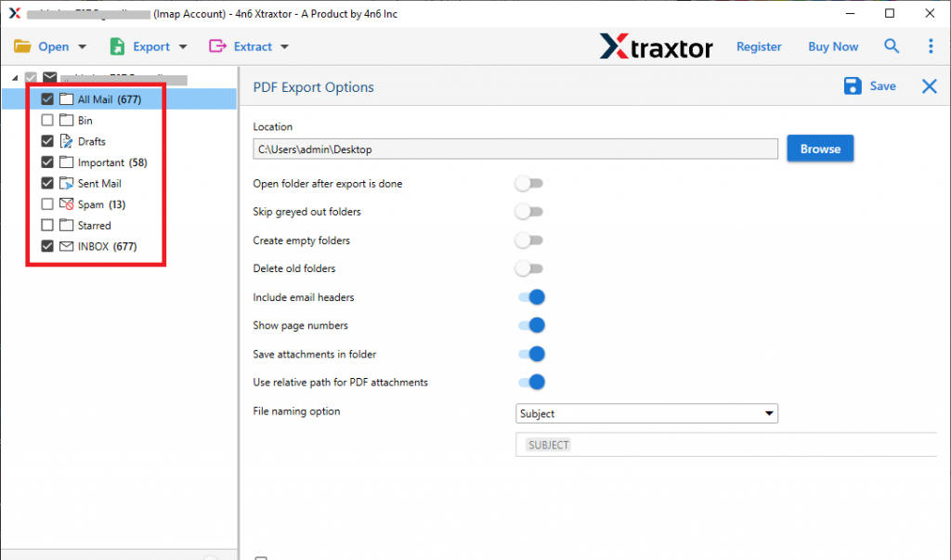This screenshot has width=951, height=560.
Task: Click the Buy Now link
Action: [833, 46]
